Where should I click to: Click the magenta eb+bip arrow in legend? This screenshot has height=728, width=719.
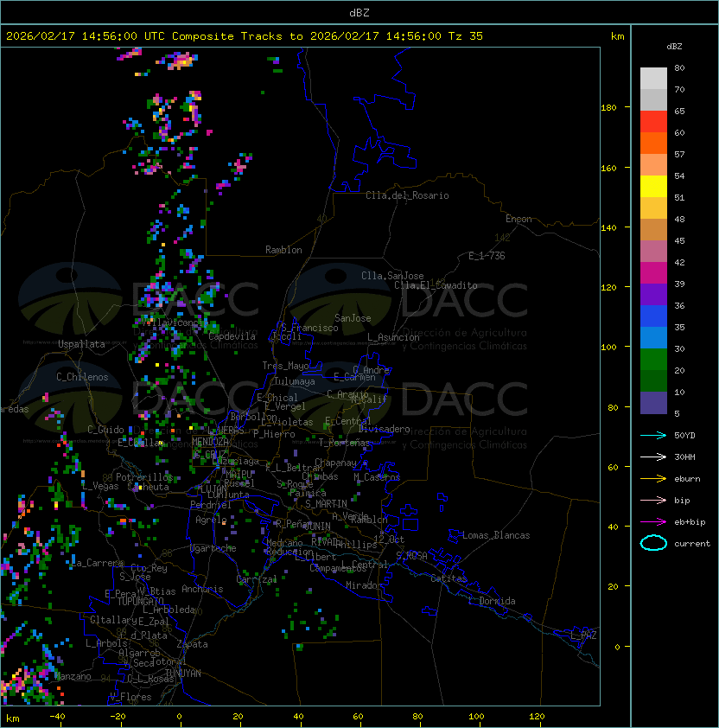tap(653, 522)
